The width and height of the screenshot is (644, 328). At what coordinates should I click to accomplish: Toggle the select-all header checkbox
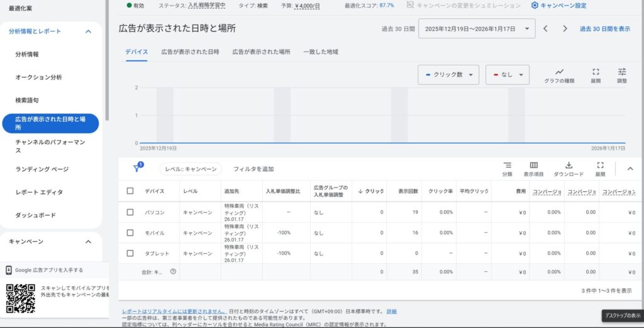tap(130, 191)
